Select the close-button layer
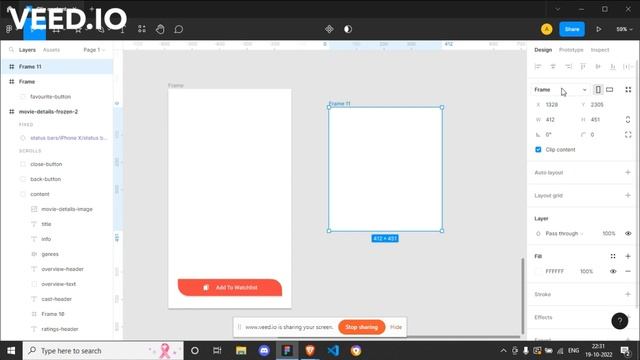Screen dimensions: 640x360 (57, 164)
